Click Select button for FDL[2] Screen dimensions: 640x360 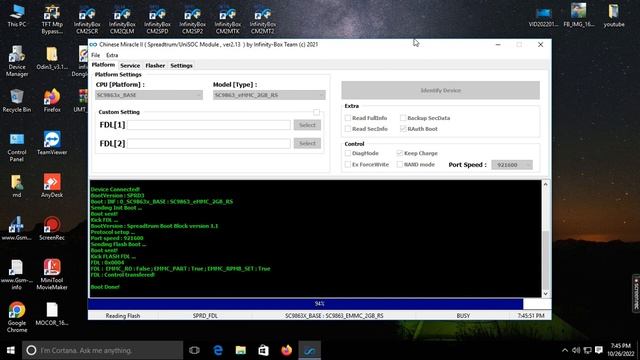307,143
